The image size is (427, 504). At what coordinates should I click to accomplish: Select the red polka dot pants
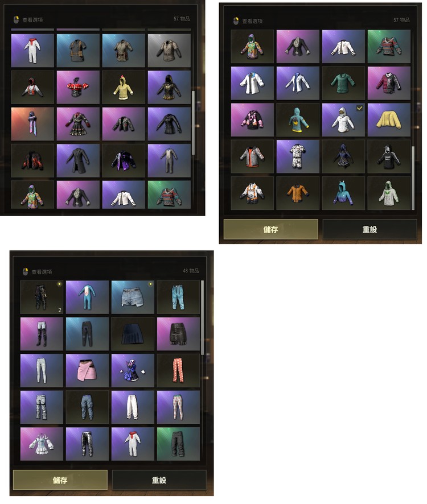(179, 371)
